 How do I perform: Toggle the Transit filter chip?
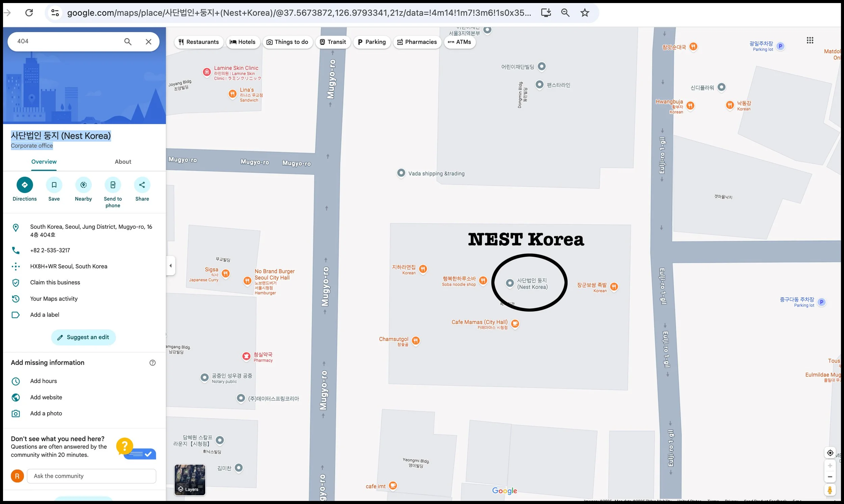(333, 42)
